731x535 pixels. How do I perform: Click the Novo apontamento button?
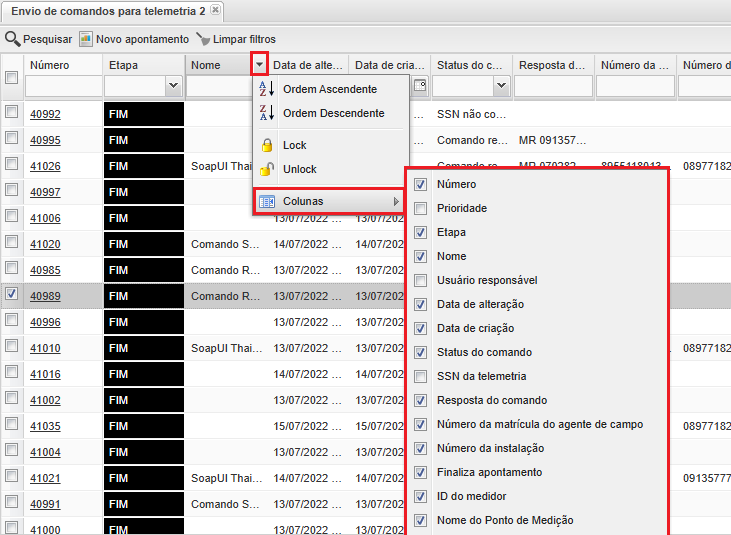[134, 39]
